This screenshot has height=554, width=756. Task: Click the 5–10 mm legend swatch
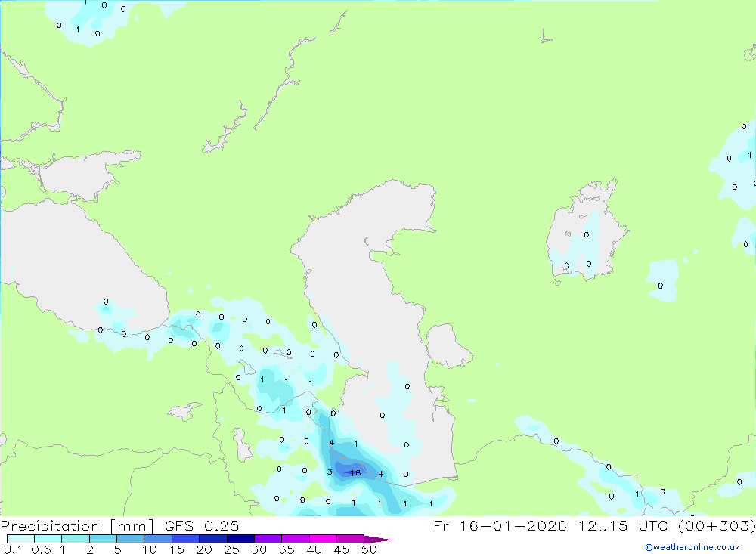coord(131,539)
